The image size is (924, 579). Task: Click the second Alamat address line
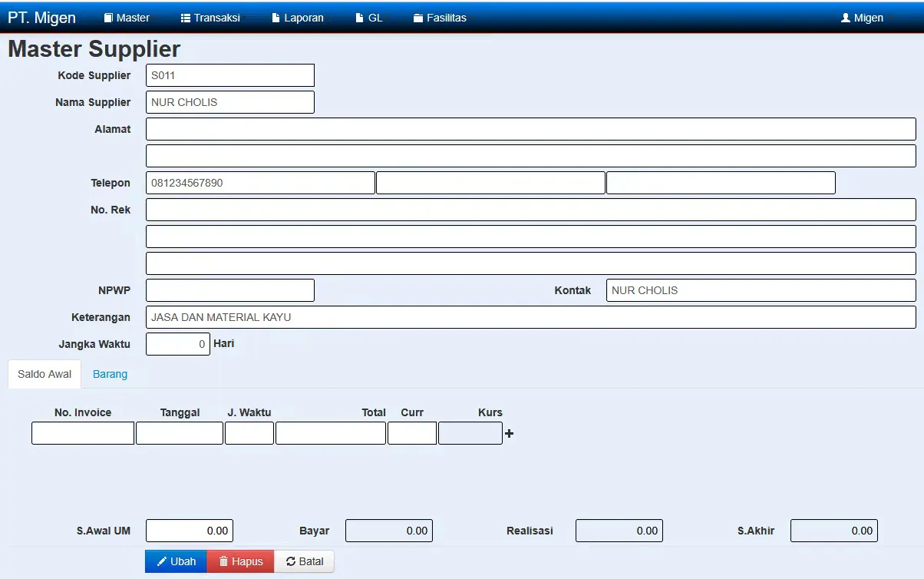pyautogui.click(x=531, y=156)
